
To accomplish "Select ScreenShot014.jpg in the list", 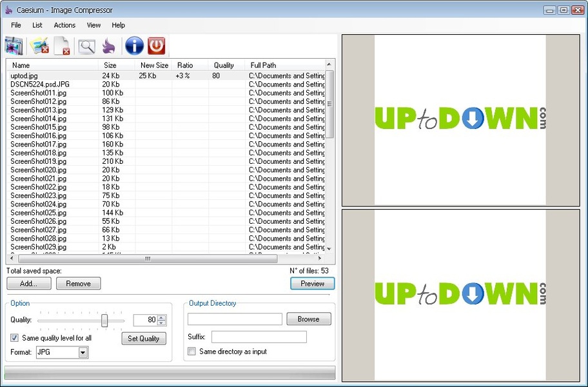I will pyautogui.click(x=166, y=119).
